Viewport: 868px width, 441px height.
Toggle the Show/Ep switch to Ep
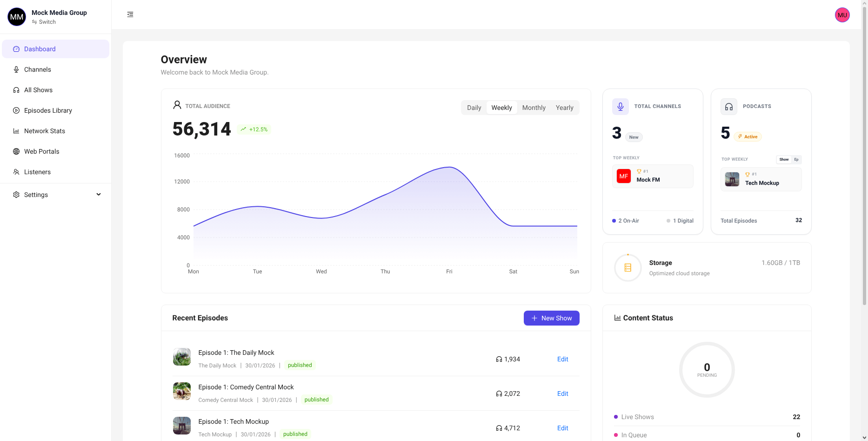pyautogui.click(x=796, y=159)
